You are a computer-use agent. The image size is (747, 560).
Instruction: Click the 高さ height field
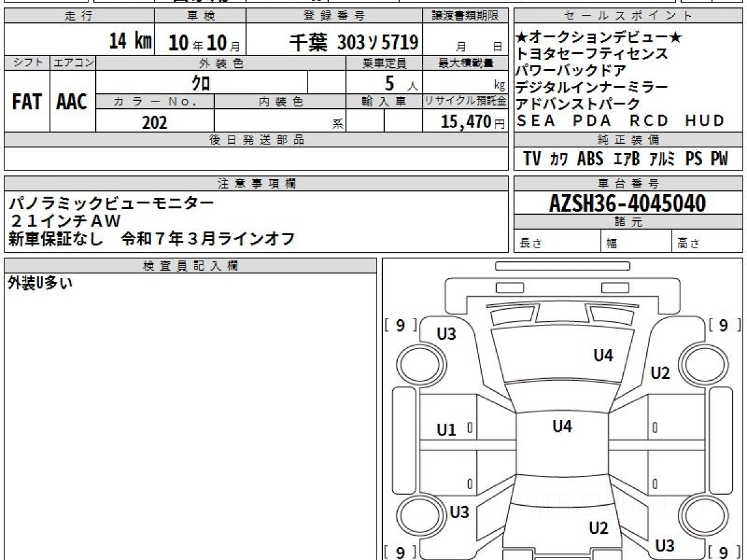click(x=708, y=241)
